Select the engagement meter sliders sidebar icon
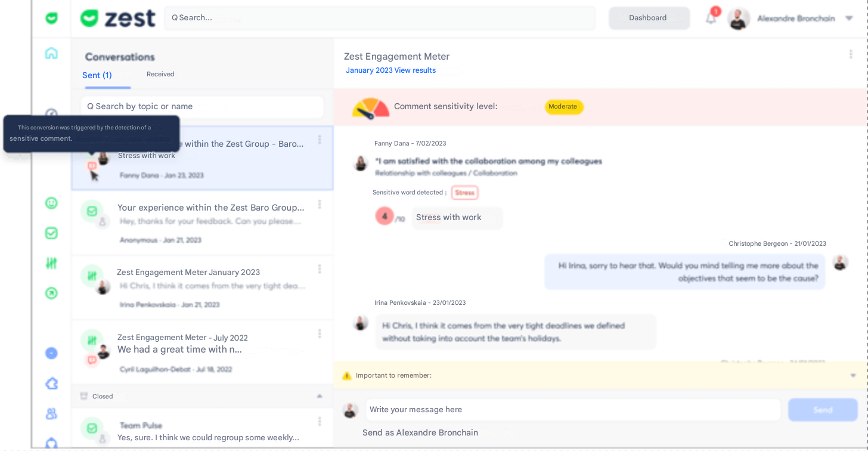The width and height of the screenshot is (868, 451). pos(51,263)
